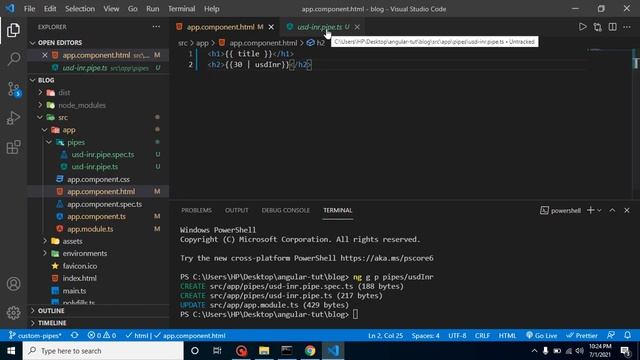Close the app.component.html editor tab

(x=271, y=27)
